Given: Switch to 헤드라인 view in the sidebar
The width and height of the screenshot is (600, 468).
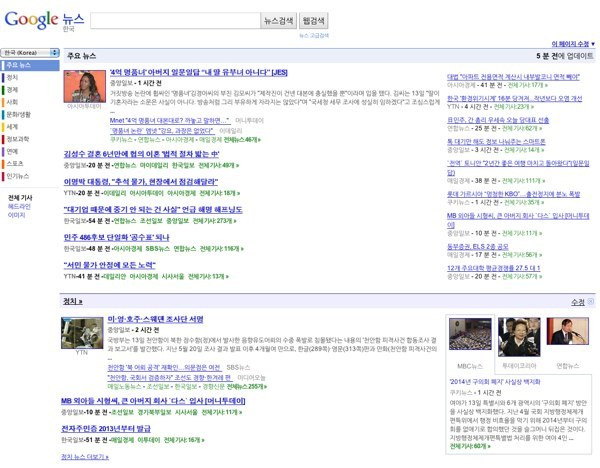Looking at the screenshot, I should [19, 207].
